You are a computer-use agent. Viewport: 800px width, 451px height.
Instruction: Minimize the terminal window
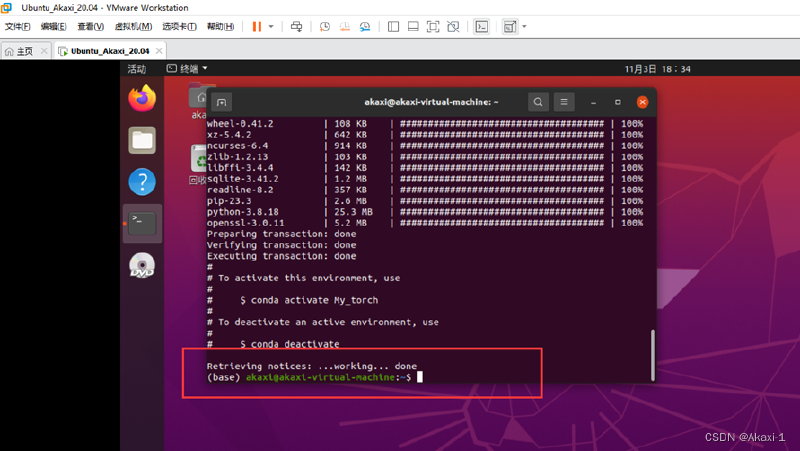coord(593,103)
